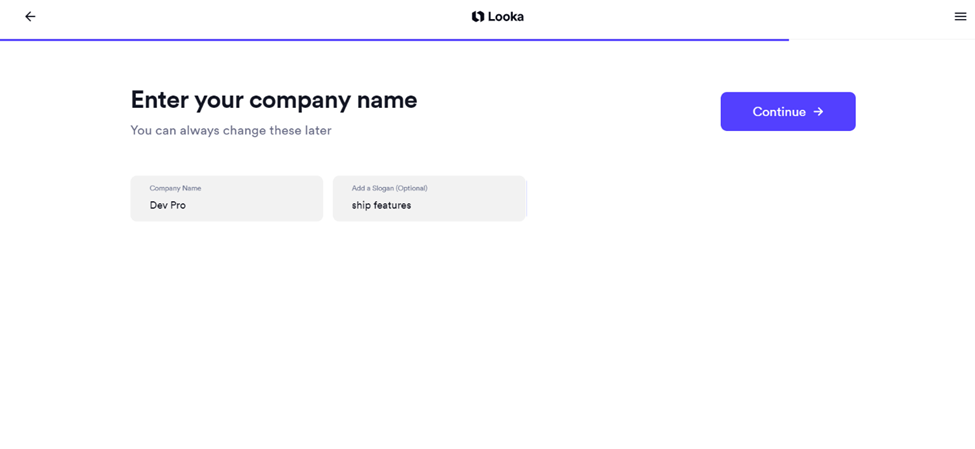Click 'You can always change these later' subtitle
Image resolution: width=975 pixels, height=449 pixels.
click(231, 131)
